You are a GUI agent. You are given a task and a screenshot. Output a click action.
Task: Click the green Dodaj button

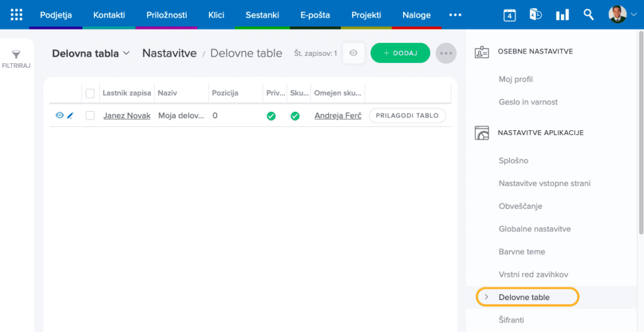click(400, 53)
